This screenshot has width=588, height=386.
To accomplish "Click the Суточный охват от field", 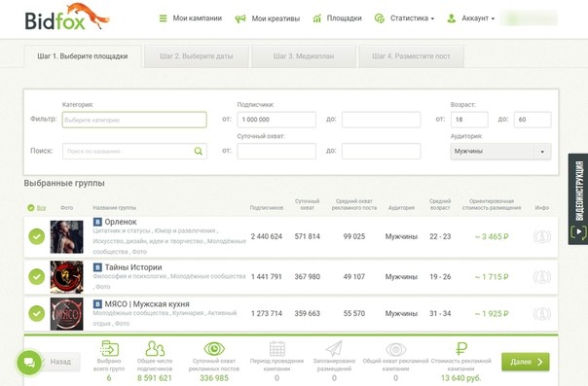I will pos(276,152).
